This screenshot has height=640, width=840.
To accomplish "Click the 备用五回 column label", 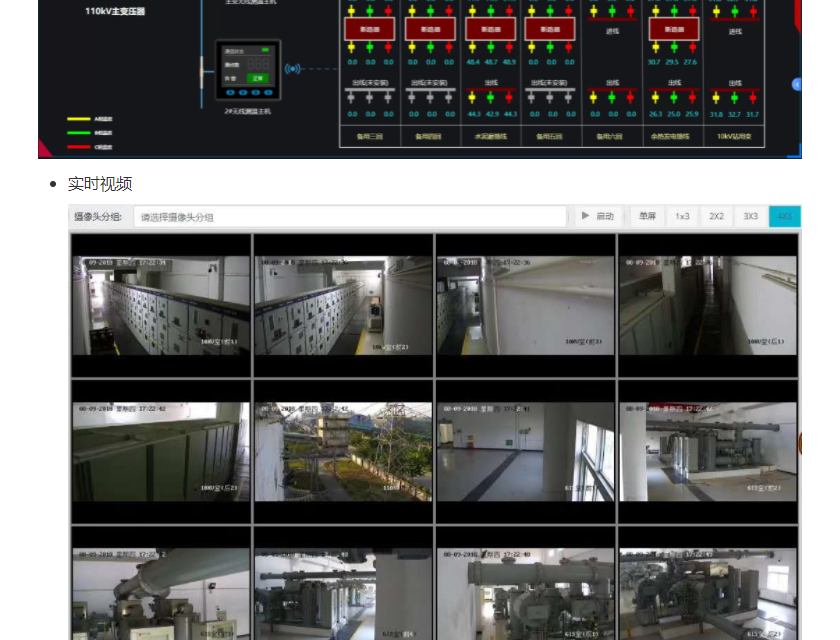I will (550, 137).
